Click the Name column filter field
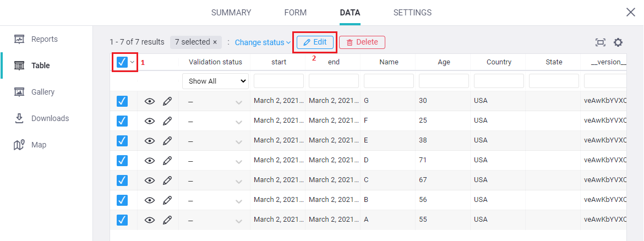Screen dimensions: 644x241 (x=389, y=81)
